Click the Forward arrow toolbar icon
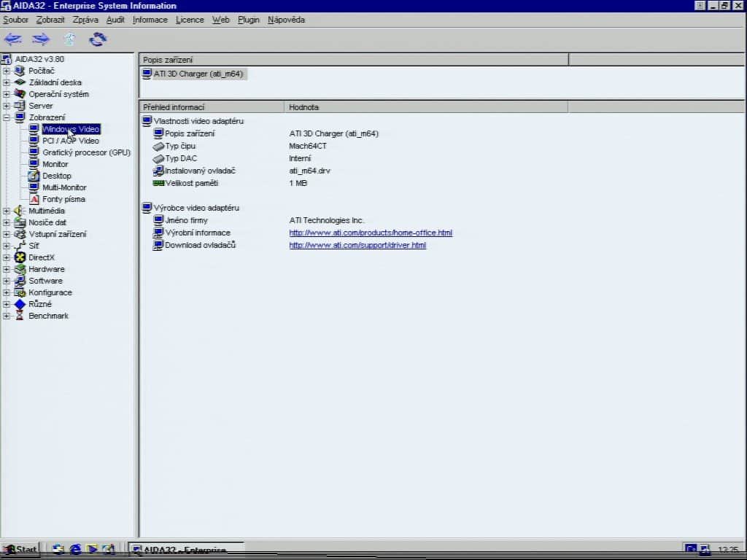Screen dimensions: 747x560 tap(41, 39)
